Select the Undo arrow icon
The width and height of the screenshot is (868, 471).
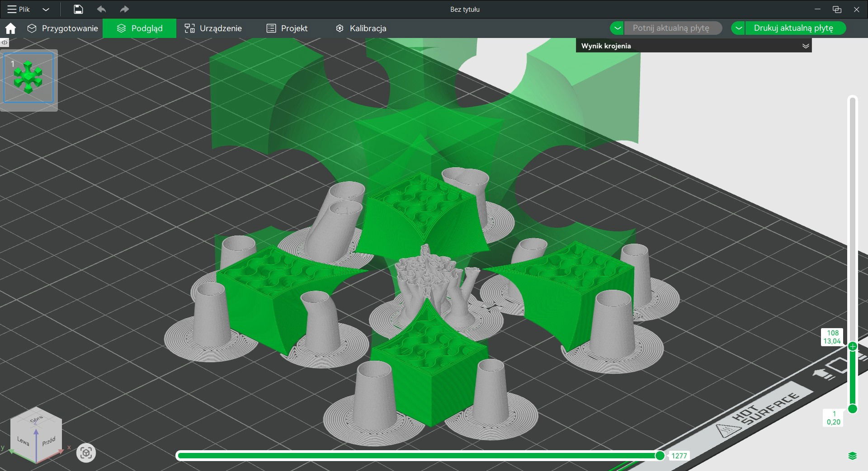point(101,9)
